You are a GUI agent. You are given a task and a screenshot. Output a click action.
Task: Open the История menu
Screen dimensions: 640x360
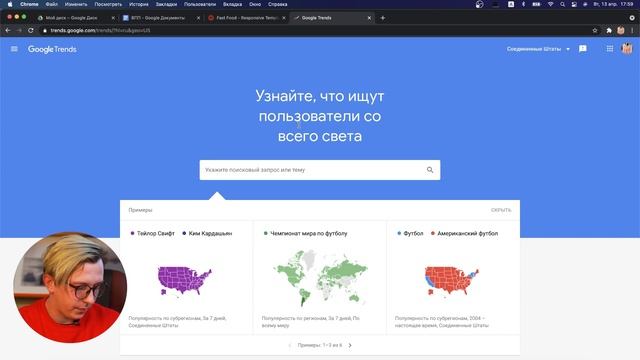pos(139,4)
